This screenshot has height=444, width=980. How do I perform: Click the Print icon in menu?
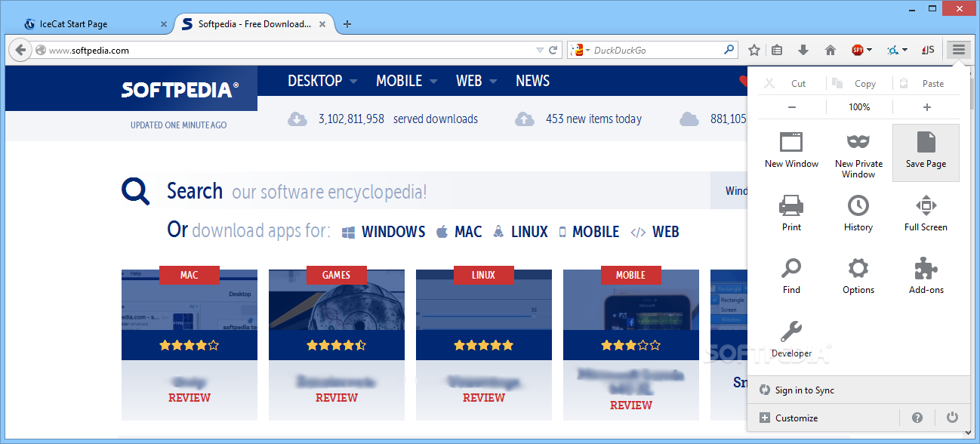tap(791, 213)
